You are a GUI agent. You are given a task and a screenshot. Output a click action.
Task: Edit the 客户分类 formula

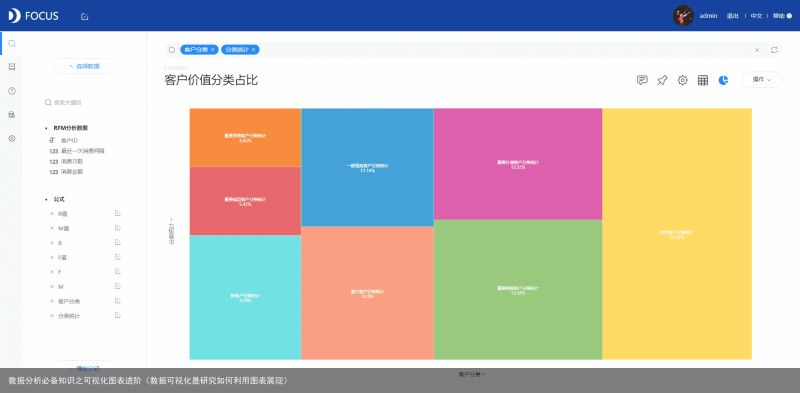click(x=118, y=300)
